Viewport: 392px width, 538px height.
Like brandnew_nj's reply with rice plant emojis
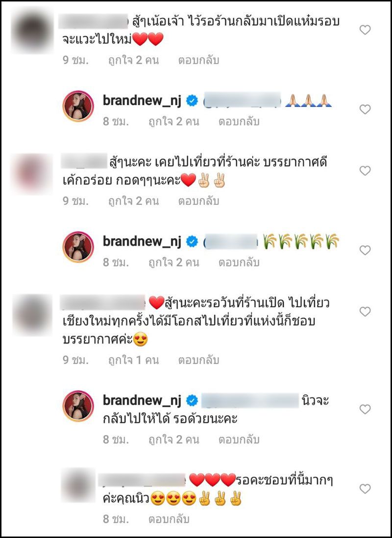(x=365, y=250)
